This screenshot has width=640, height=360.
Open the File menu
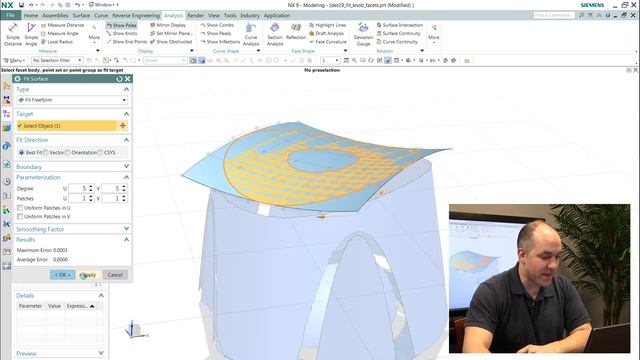click(10, 16)
